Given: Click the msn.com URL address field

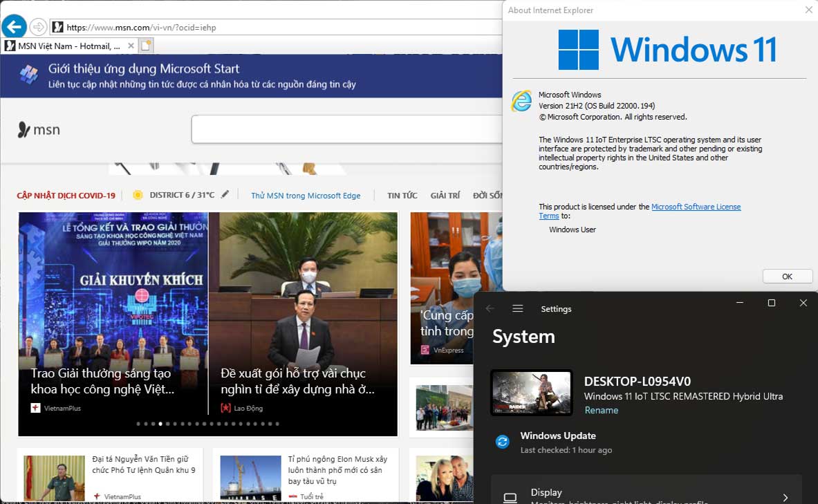Looking at the screenshot, I should coord(277,27).
